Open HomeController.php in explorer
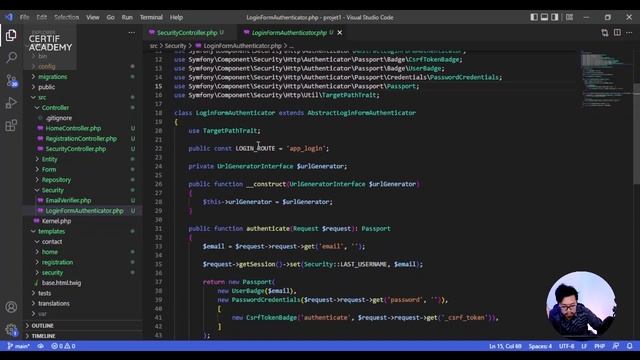 (73, 128)
